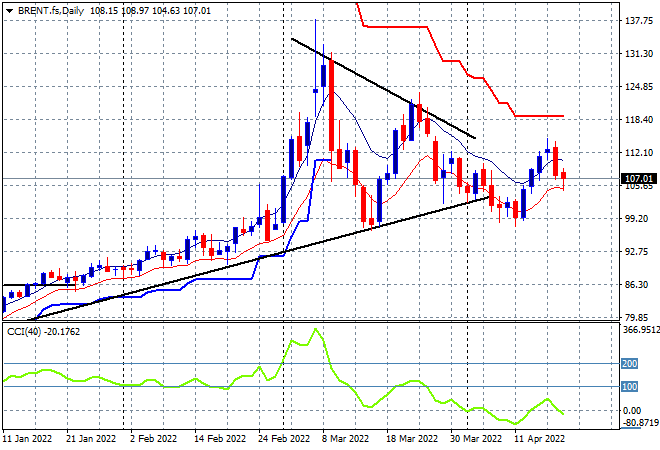Select the black descending trendline from March peak
Viewport: 660px width, 450px height.
click(383, 88)
